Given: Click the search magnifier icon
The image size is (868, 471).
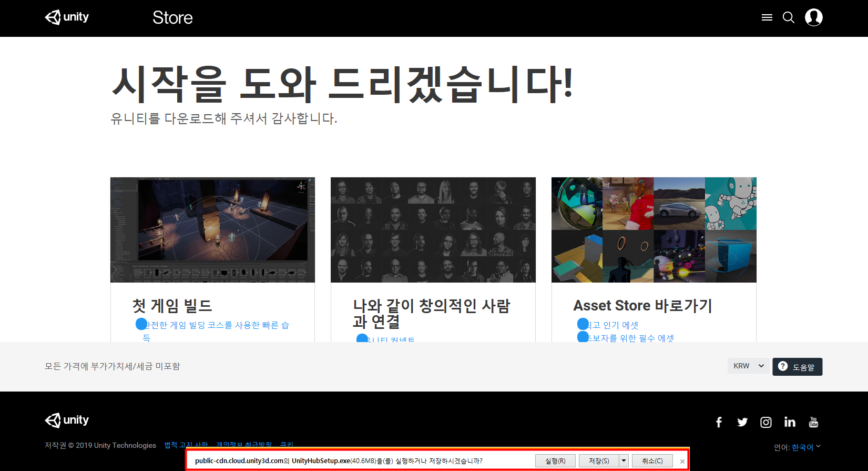Looking at the screenshot, I should pos(789,17).
